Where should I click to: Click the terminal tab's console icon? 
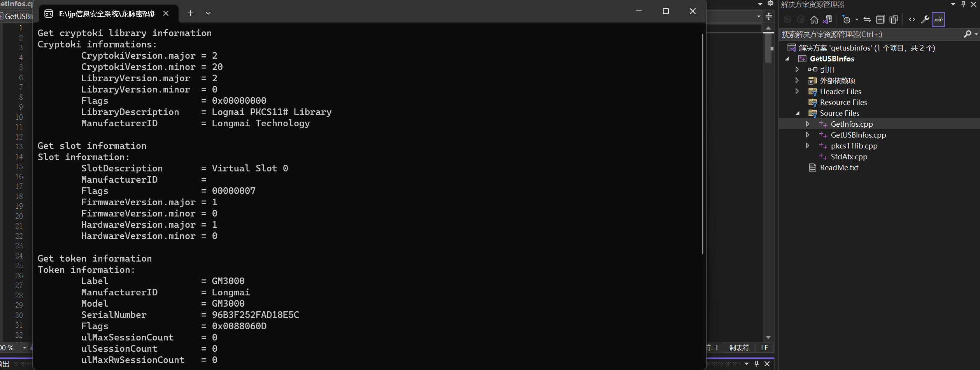[49, 14]
